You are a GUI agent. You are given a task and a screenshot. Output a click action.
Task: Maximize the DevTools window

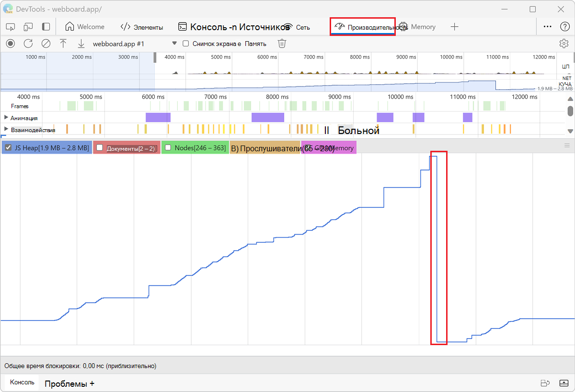tap(533, 9)
